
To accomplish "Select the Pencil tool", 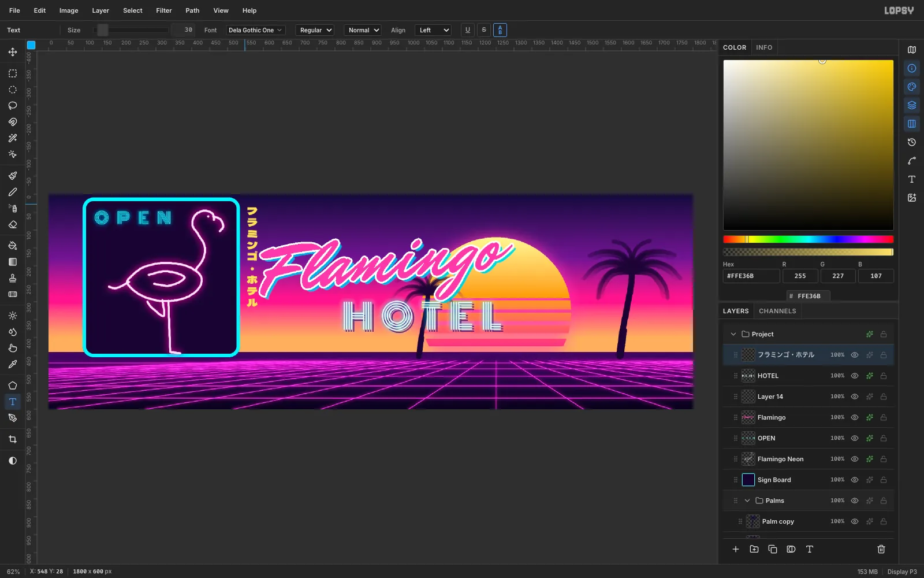I will pyautogui.click(x=13, y=192).
